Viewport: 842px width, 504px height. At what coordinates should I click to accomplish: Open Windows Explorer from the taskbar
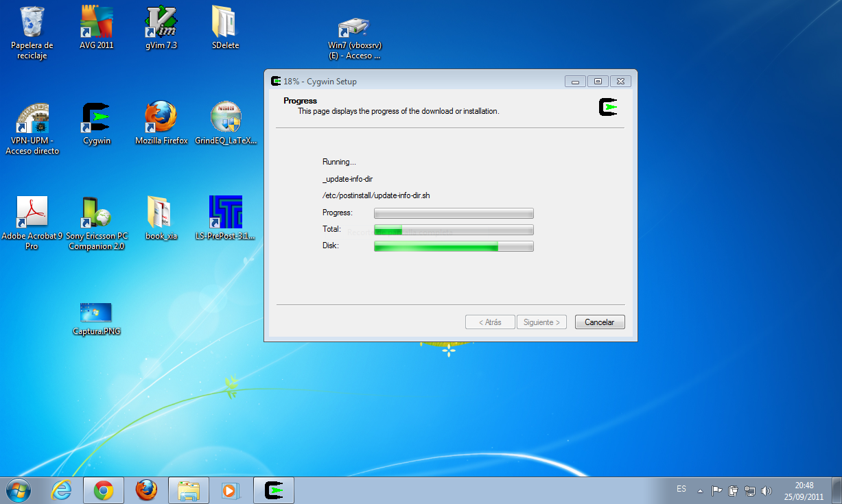[188, 490]
